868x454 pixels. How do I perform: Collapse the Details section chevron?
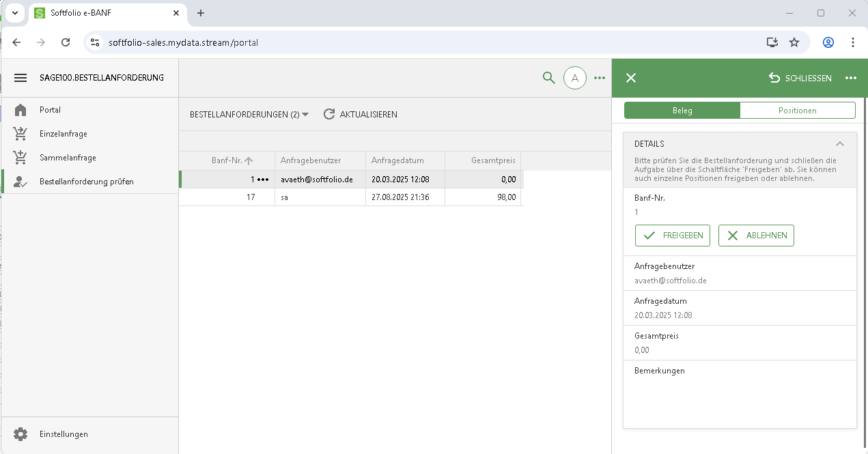[x=840, y=144]
